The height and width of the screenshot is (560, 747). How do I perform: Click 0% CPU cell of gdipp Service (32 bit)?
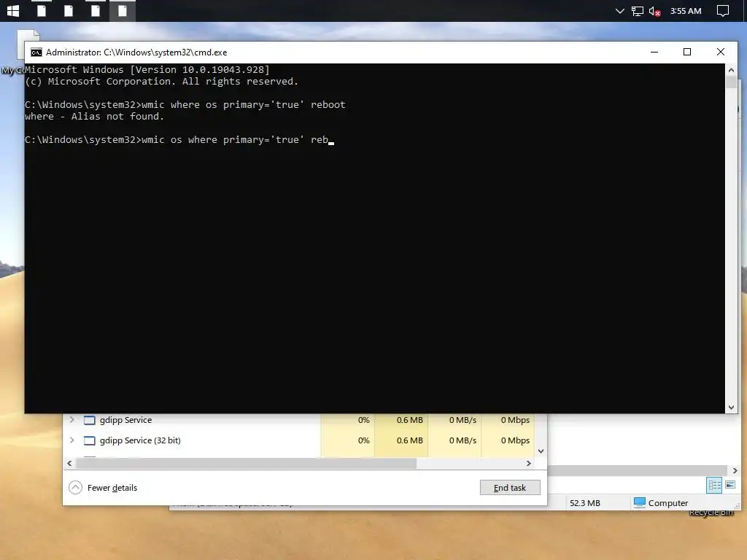[348, 440]
